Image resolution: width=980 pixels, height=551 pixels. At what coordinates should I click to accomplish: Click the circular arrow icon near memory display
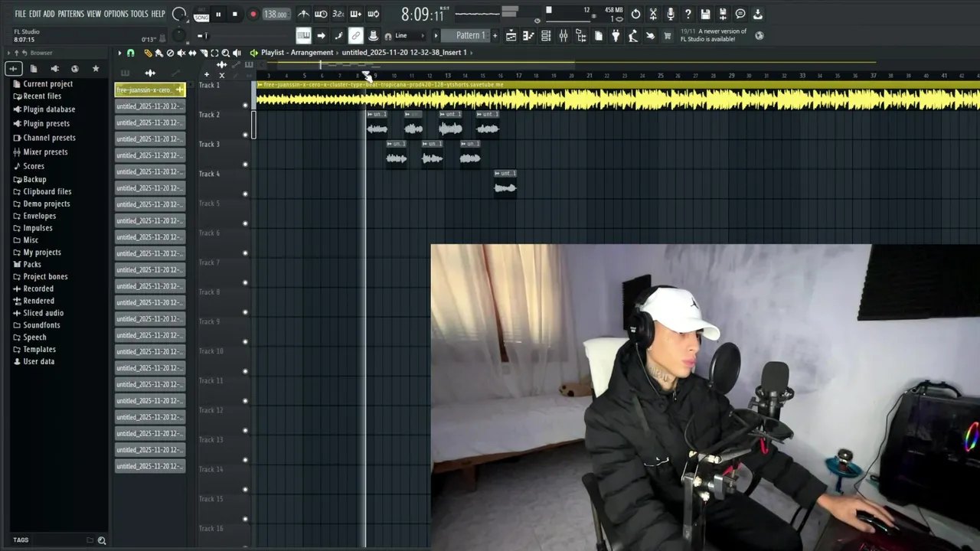635,14
